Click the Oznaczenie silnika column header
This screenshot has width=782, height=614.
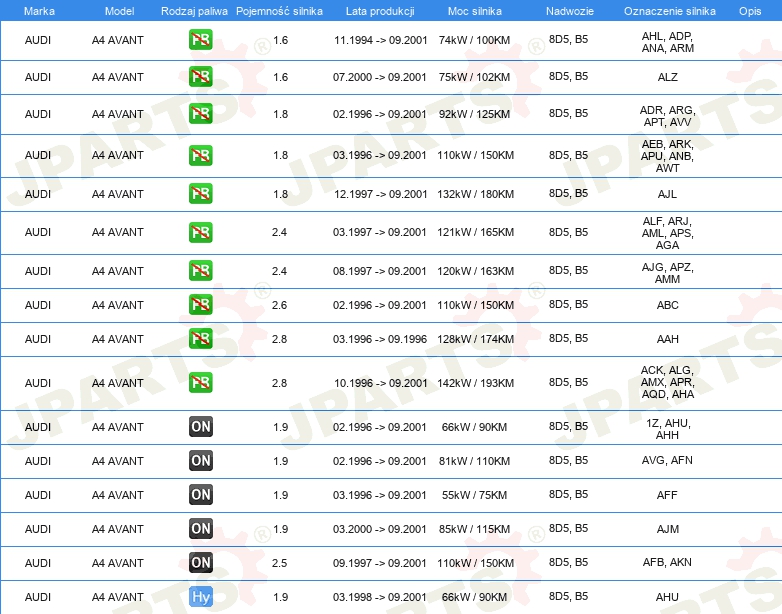pyautogui.click(x=669, y=11)
